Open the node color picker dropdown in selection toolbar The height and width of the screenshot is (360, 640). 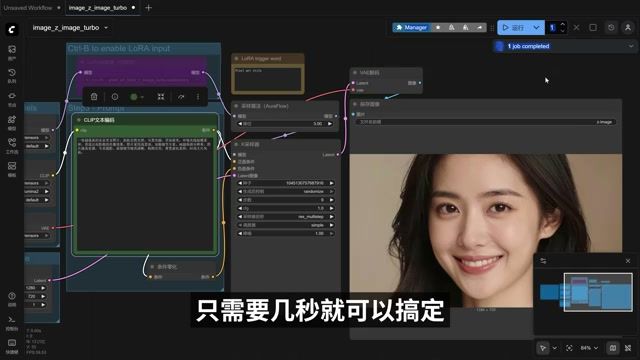click(x=137, y=97)
